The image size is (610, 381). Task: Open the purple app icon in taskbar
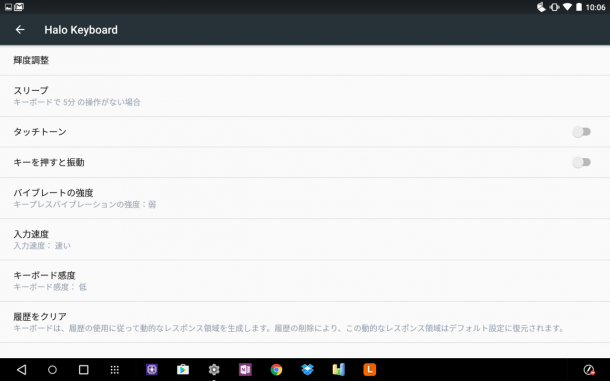pyautogui.click(x=152, y=369)
